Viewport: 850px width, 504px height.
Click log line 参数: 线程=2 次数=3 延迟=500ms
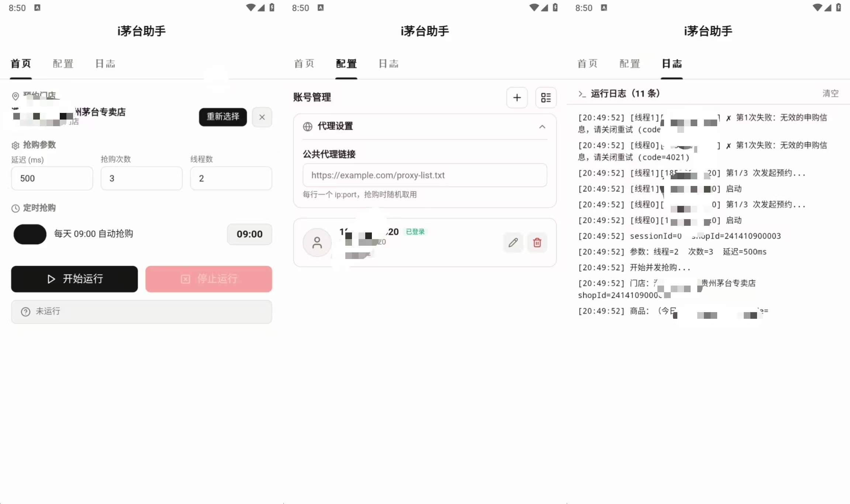click(x=672, y=252)
